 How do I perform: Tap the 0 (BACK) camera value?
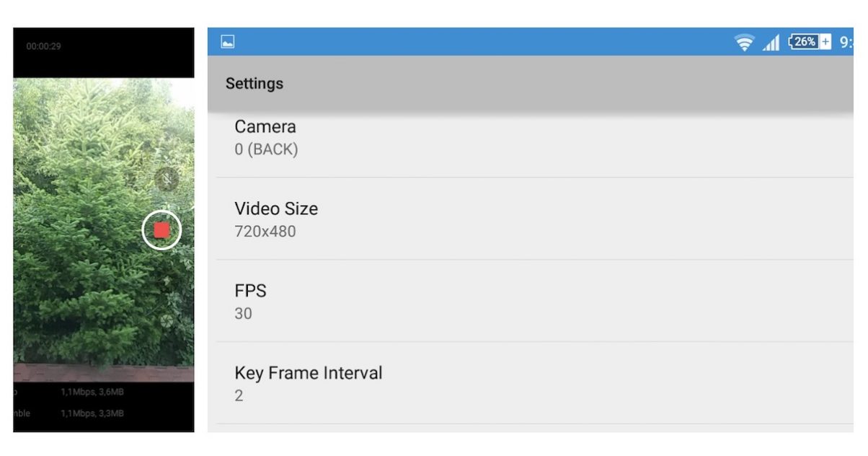pyautogui.click(x=266, y=150)
